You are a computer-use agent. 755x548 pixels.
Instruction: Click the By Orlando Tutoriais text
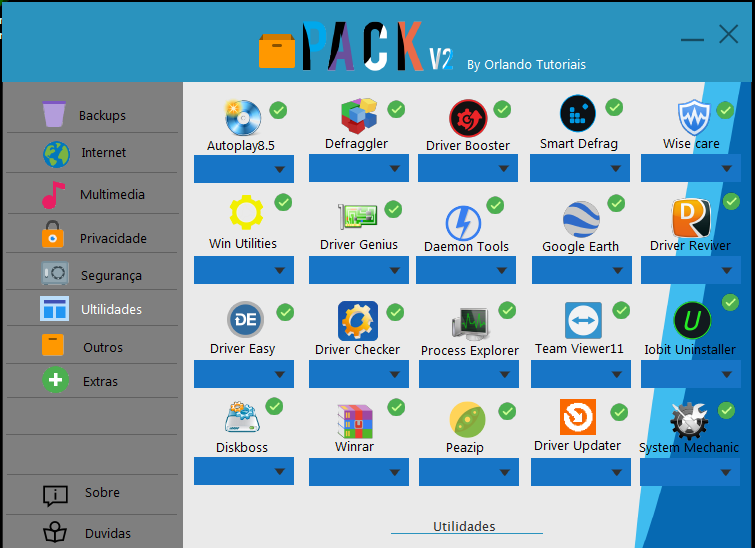[x=526, y=65]
